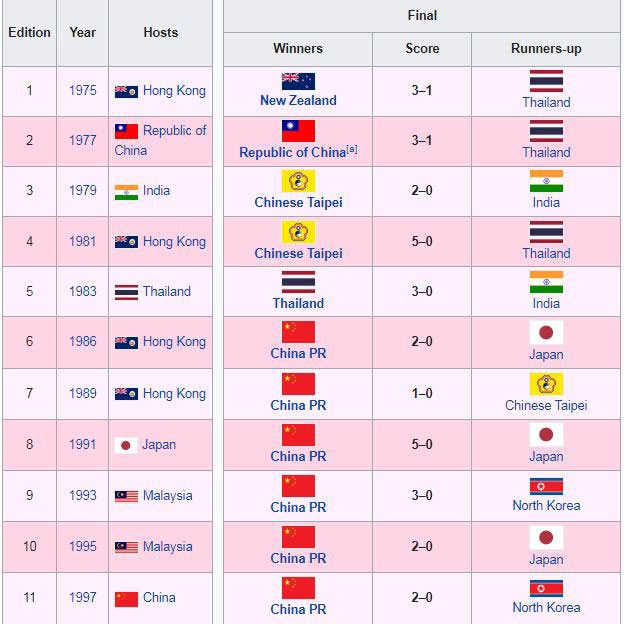The height and width of the screenshot is (624, 624).
Task: Click the Republic of China flag in the 1977 winners cell
Action: click(298, 131)
